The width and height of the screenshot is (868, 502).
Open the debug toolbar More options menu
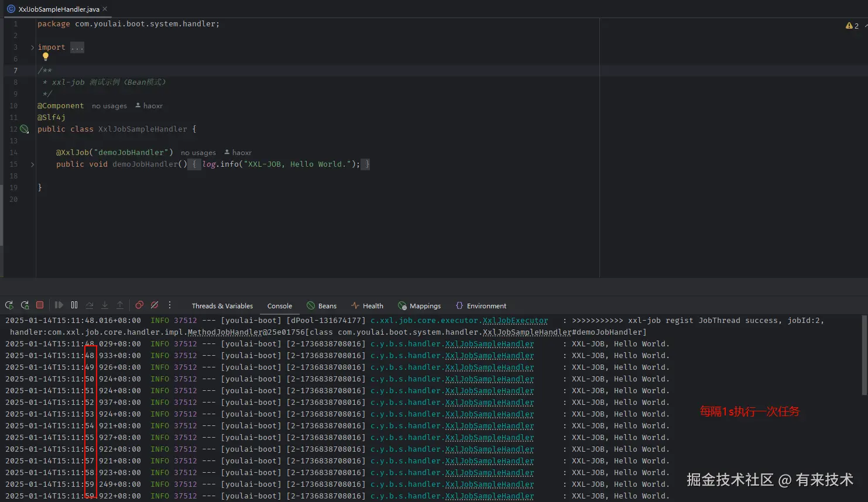[x=170, y=305]
